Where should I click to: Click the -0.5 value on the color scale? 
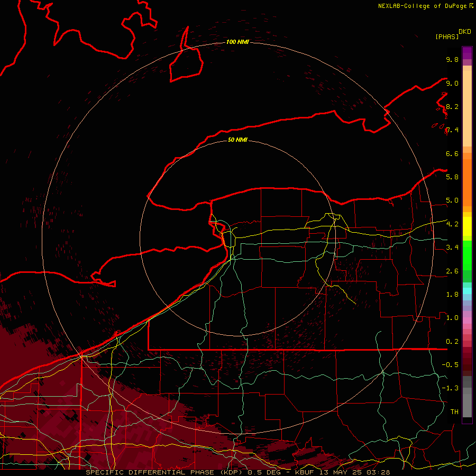(x=450, y=365)
